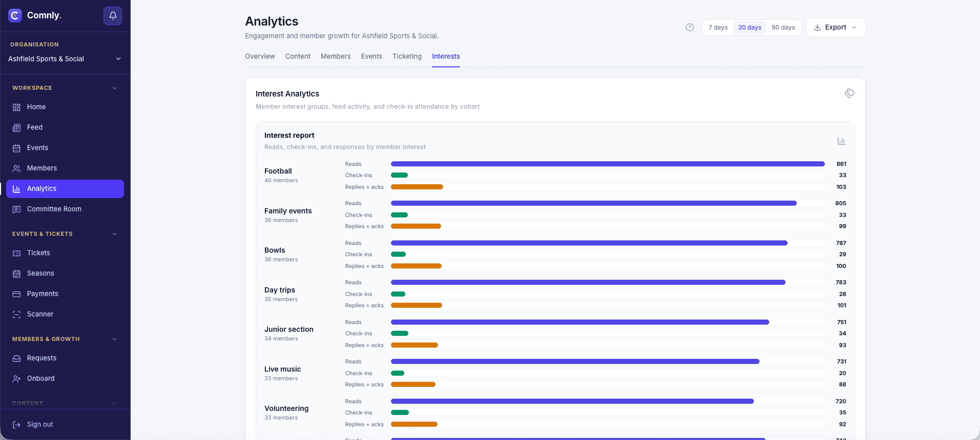Collapse the Members & Growth section
Screen dimensions: 980x440
tap(114, 339)
